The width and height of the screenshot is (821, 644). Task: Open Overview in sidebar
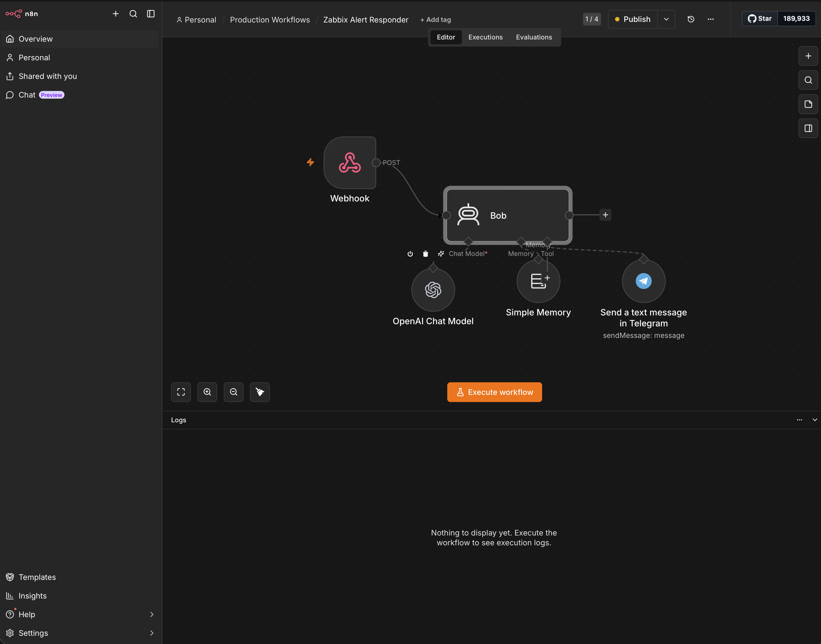(80, 39)
